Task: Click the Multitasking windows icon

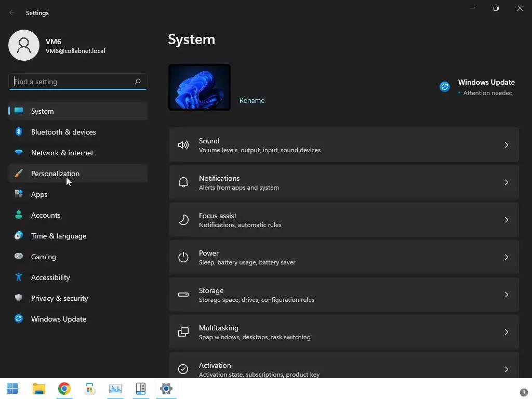Action: pos(183,332)
